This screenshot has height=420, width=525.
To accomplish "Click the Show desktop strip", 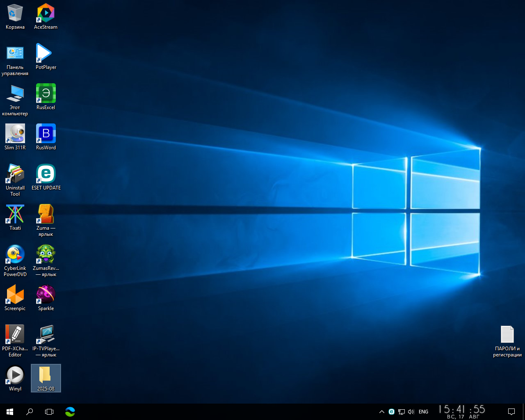I will coord(524,412).
